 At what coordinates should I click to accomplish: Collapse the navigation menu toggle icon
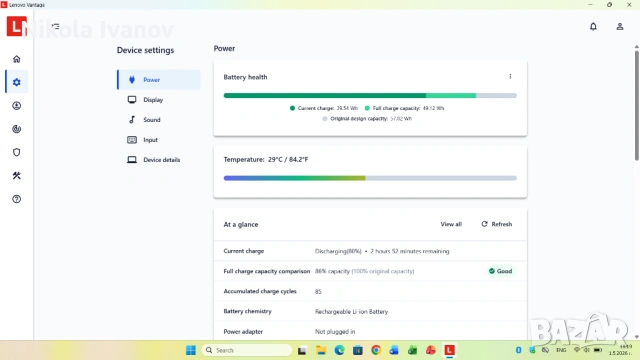56,26
